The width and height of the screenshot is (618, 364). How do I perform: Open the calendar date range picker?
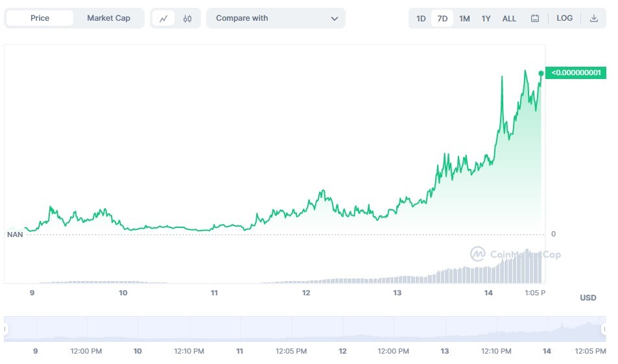(x=535, y=19)
